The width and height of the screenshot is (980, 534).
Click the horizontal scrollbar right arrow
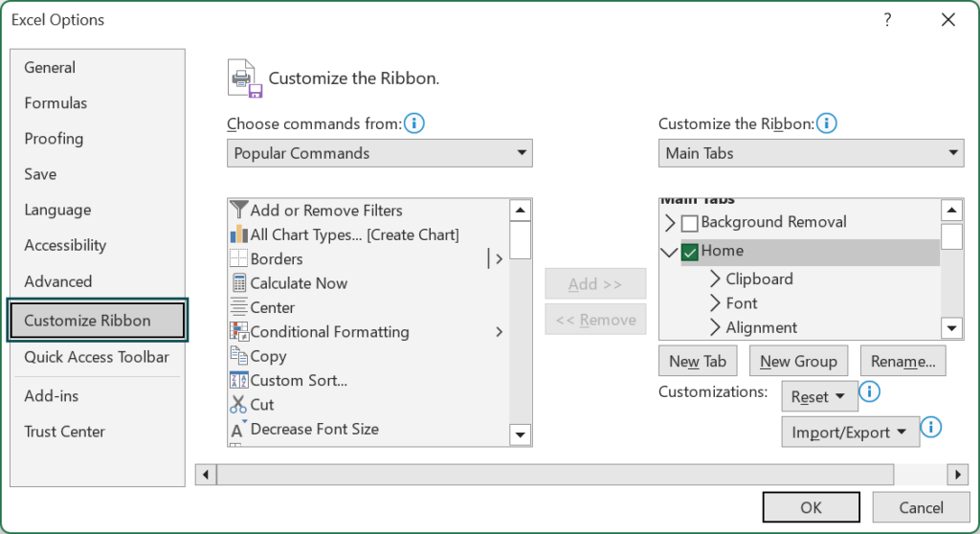click(957, 475)
